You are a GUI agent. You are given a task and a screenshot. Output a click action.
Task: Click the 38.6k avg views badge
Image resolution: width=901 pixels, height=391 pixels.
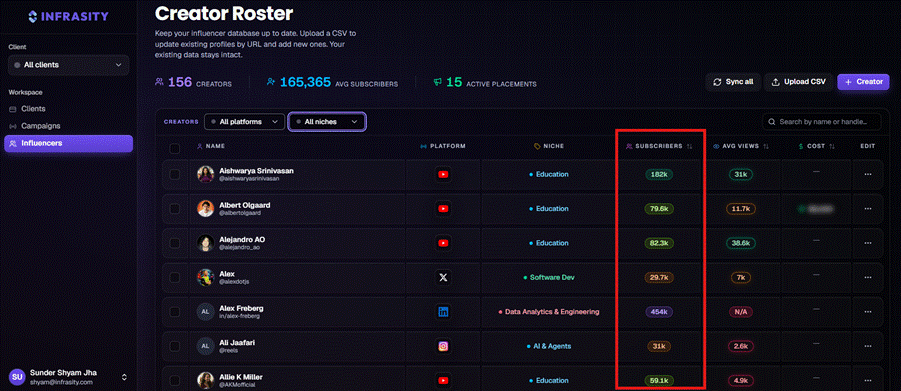pyautogui.click(x=740, y=243)
